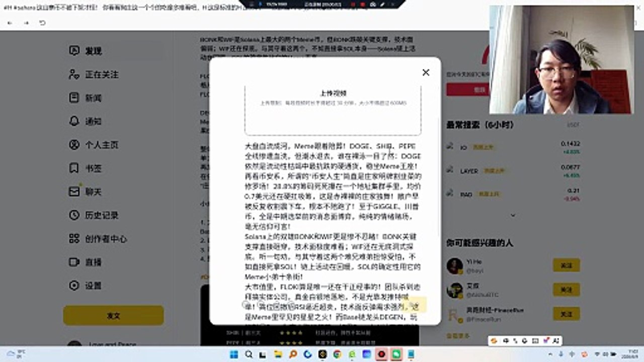This screenshot has width=644, height=362.
Task: Click the 查看更多 link under suggested people
Action: coord(458,335)
